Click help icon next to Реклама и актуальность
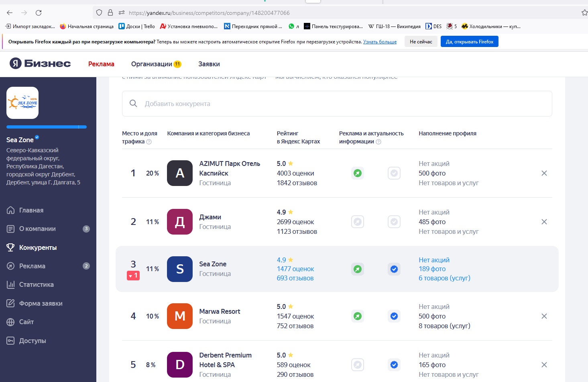This screenshot has width=588, height=382. 378,142
